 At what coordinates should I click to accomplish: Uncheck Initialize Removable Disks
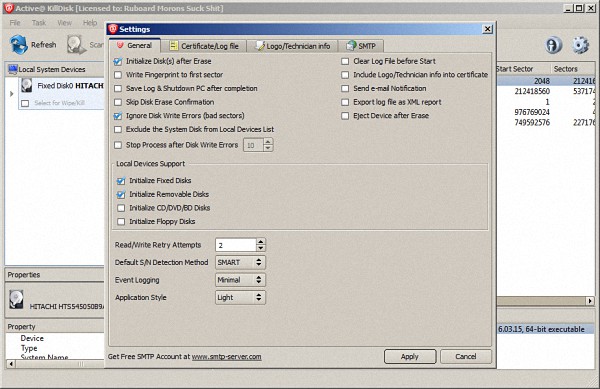tap(121, 194)
